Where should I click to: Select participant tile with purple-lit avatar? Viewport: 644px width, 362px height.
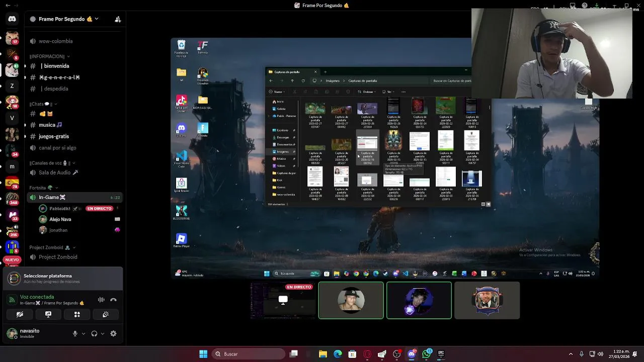point(419,300)
